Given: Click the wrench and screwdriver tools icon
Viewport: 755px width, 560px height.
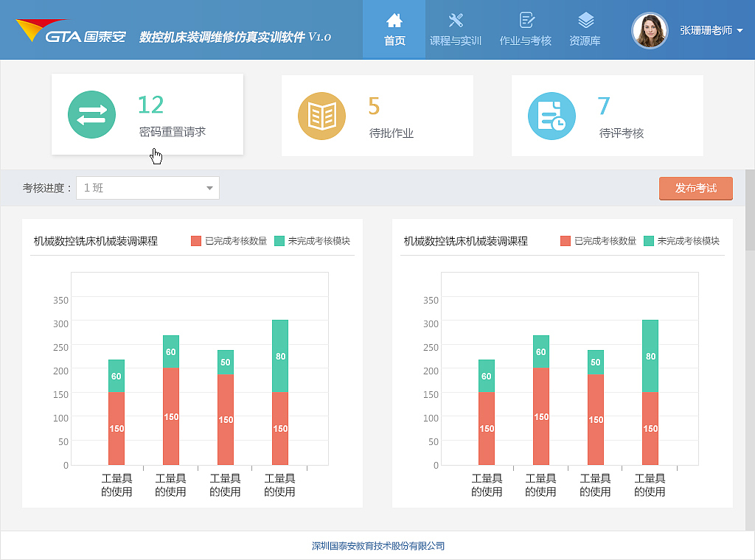Looking at the screenshot, I should click(456, 20).
